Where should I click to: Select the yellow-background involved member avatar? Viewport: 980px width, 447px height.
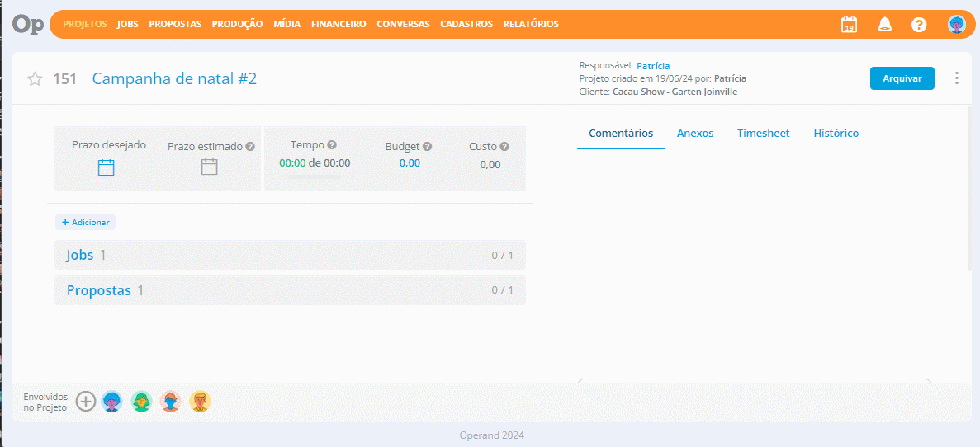[200, 402]
